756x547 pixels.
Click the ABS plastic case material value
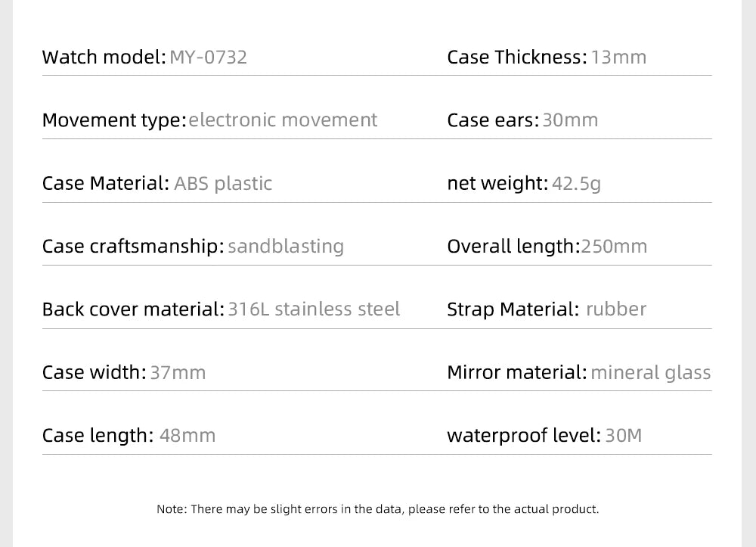coord(222,184)
